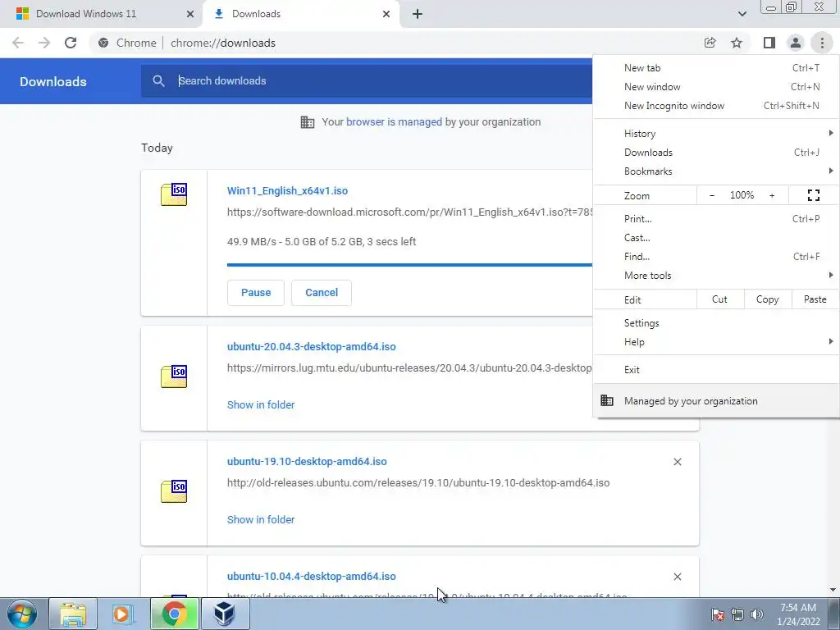Switch to the Download Windows 11 tab

pyautogui.click(x=102, y=14)
